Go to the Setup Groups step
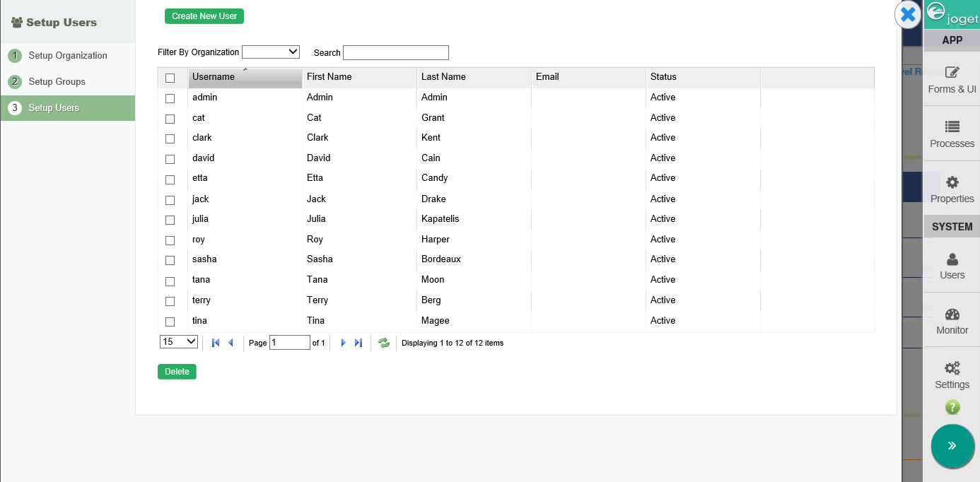Viewport: 980px width, 482px height. point(57,82)
